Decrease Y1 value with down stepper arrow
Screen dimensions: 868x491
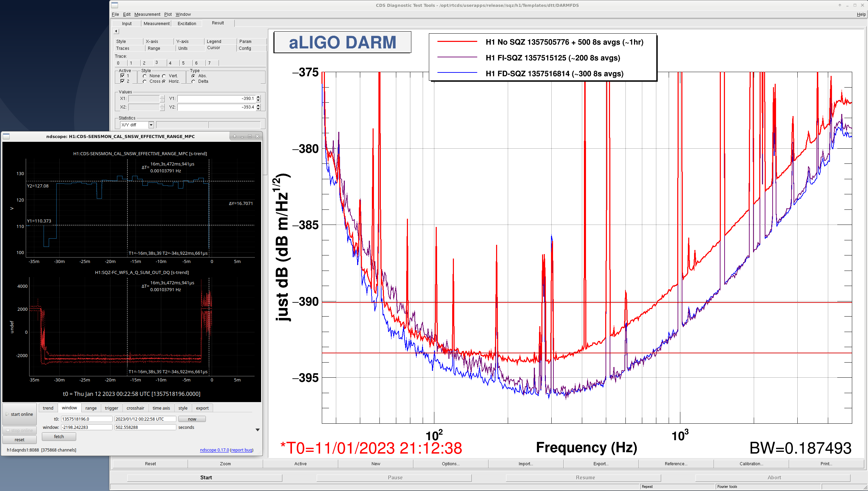[258, 101]
